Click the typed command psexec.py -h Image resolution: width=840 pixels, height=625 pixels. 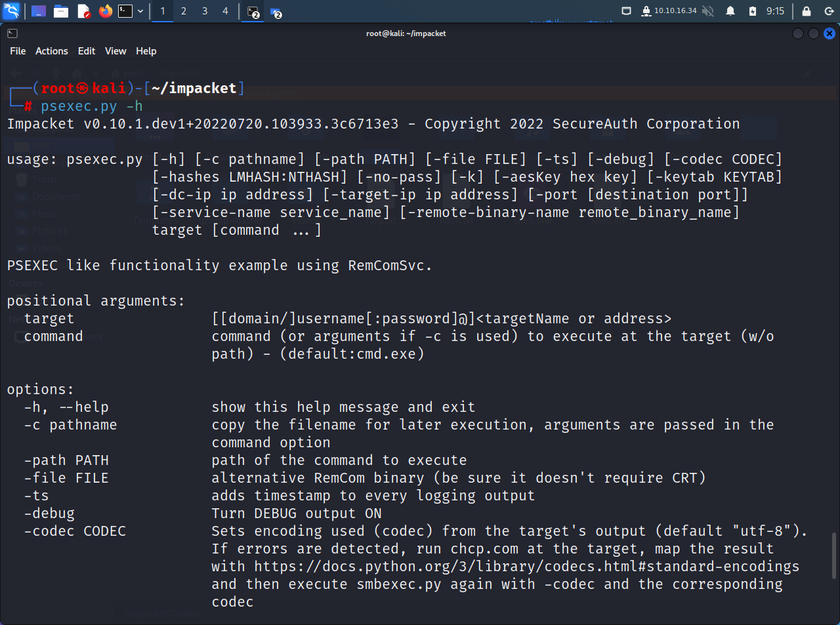point(92,106)
